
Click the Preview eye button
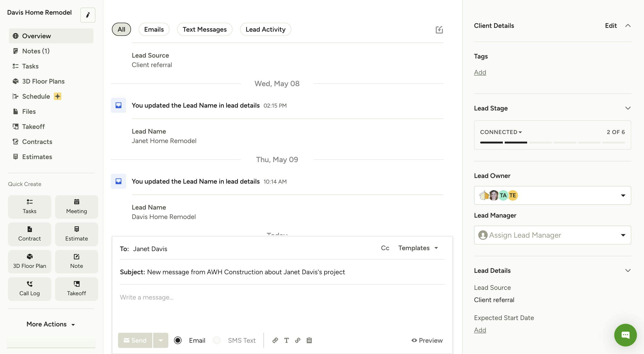[x=427, y=340]
